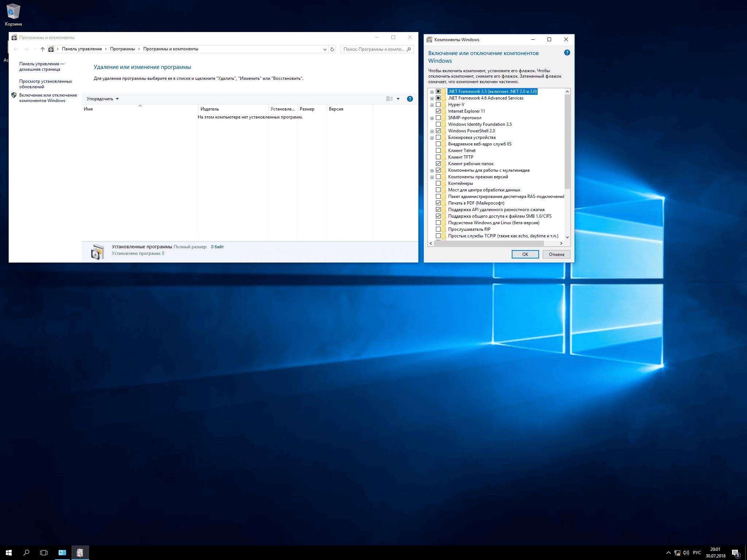747x560 pixels.
Task: Expand SNMP-протокол tree node
Action: 432,118
